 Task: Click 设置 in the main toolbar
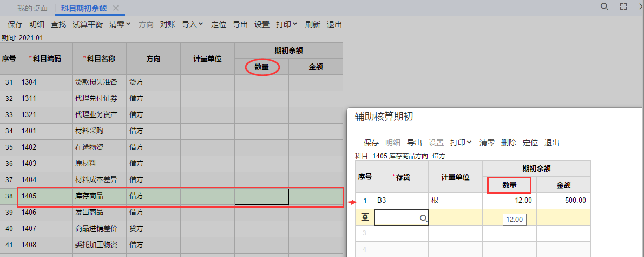click(x=262, y=24)
